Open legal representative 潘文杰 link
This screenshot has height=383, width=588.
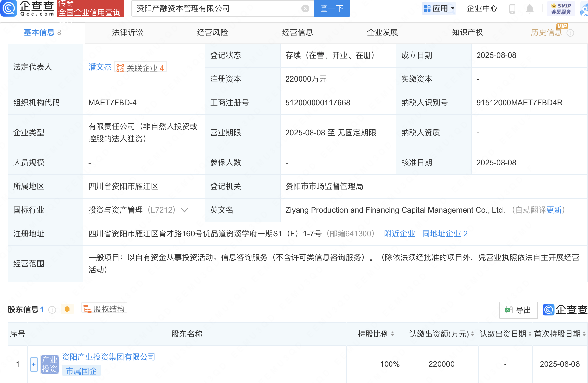100,67
